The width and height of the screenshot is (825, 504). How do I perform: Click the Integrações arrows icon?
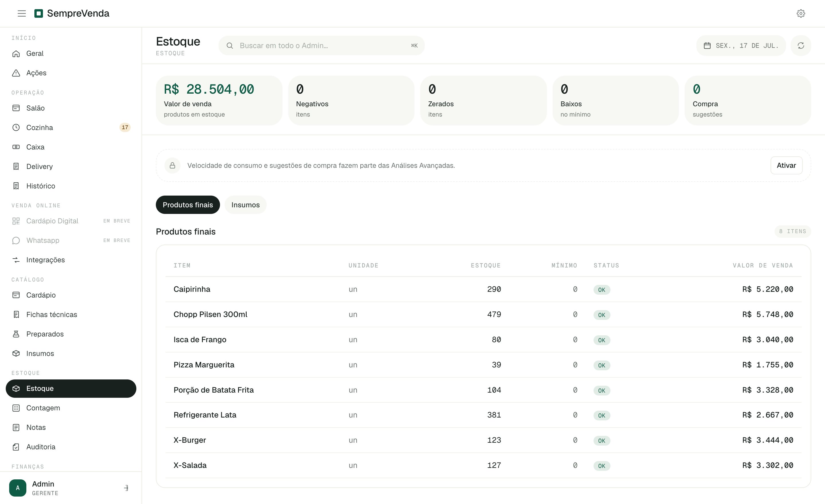[16, 260]
